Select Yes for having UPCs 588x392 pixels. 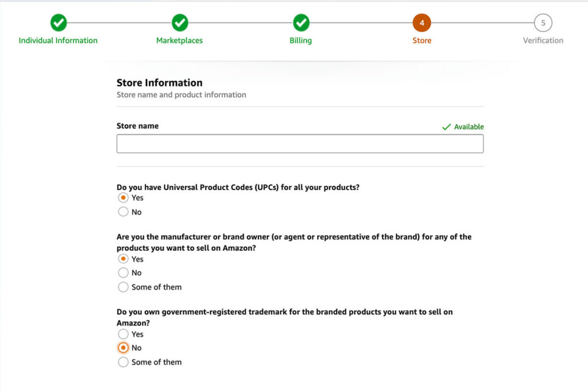(x=123, y=197)
